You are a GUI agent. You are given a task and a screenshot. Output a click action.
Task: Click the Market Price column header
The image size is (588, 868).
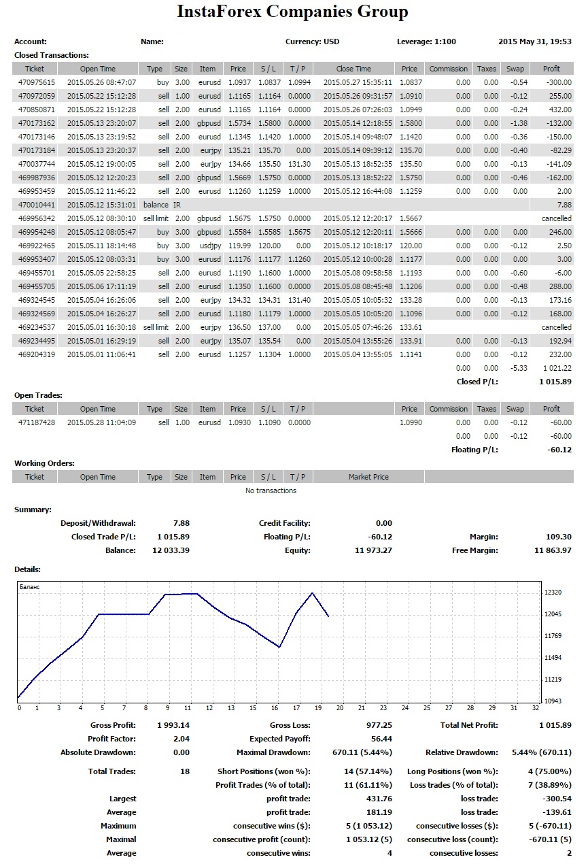[368, 477]
